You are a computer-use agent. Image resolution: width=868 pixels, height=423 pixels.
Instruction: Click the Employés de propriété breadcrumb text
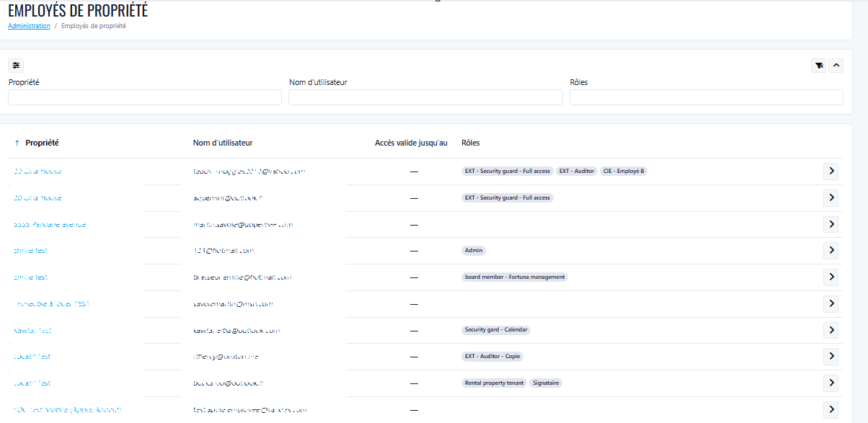[x=94, y=26]
